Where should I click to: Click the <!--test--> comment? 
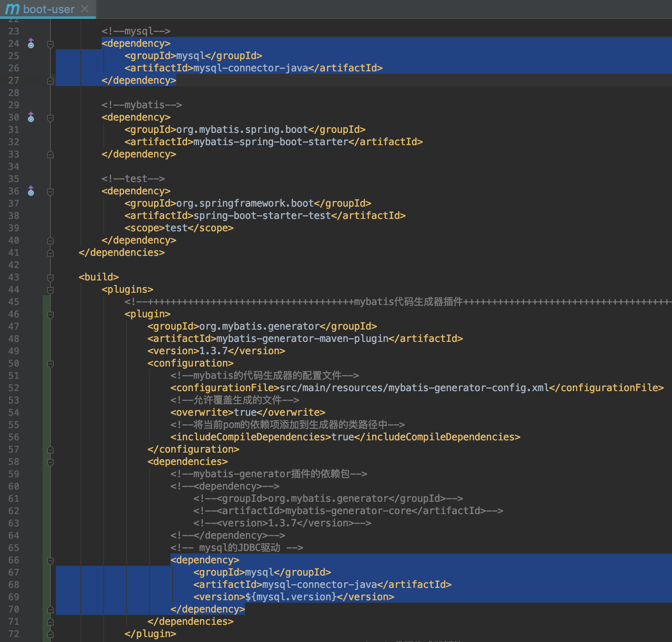133,179
